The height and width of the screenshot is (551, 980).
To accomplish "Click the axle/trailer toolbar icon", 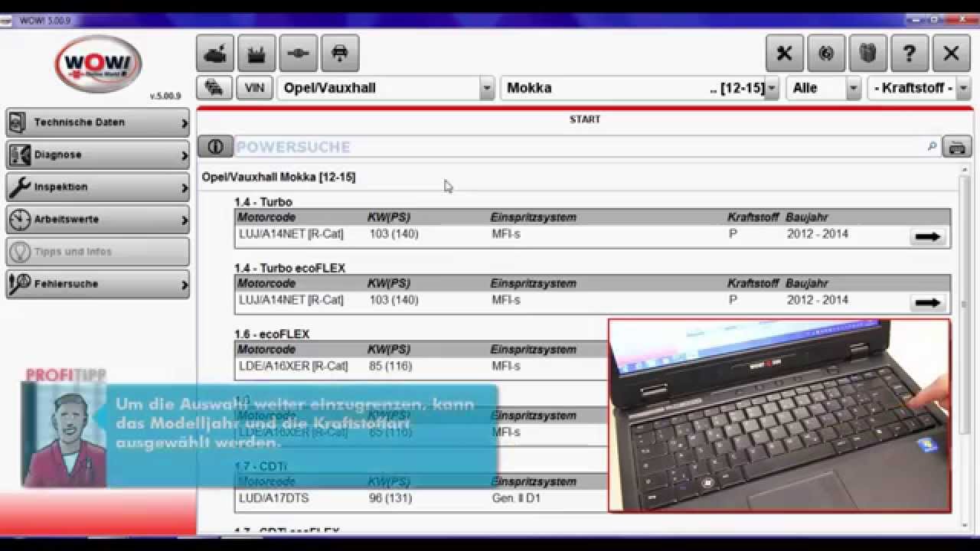I will [x=298, y=54].
